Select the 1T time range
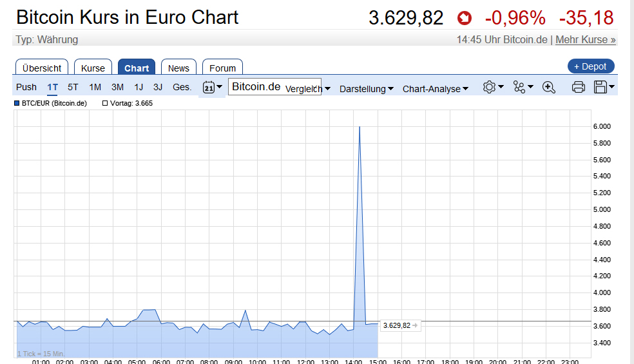 [x=53, y=87]
